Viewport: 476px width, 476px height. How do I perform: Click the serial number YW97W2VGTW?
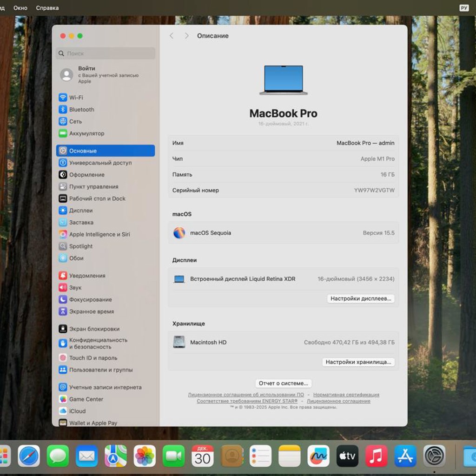374,190
